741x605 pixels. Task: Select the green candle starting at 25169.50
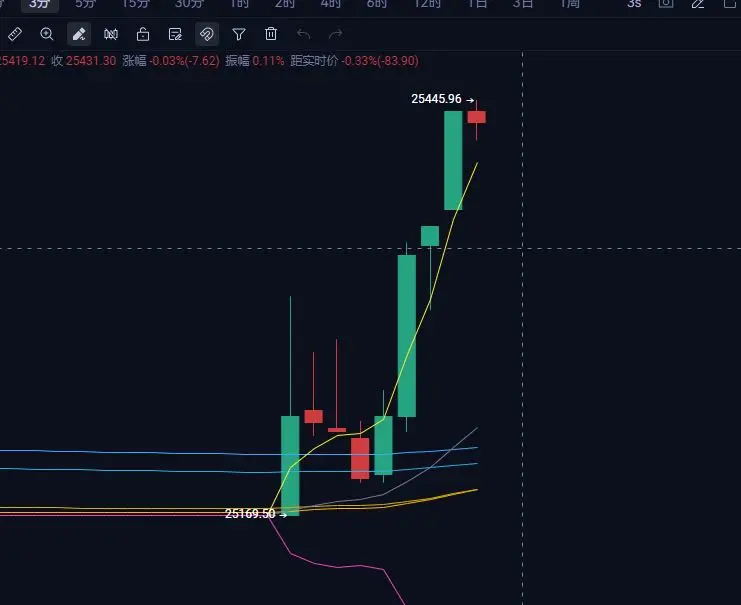(x=290, y=466)
